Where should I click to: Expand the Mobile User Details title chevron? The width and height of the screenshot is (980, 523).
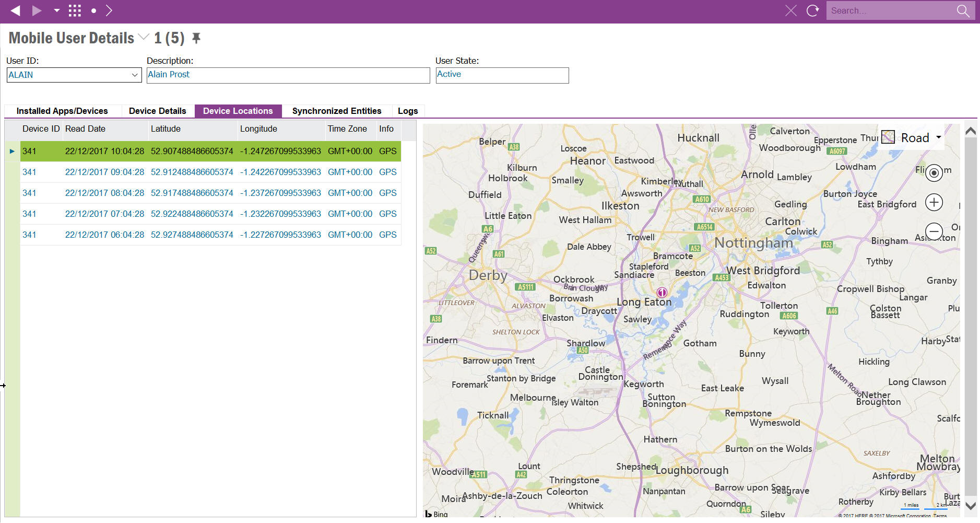(144, 38)
